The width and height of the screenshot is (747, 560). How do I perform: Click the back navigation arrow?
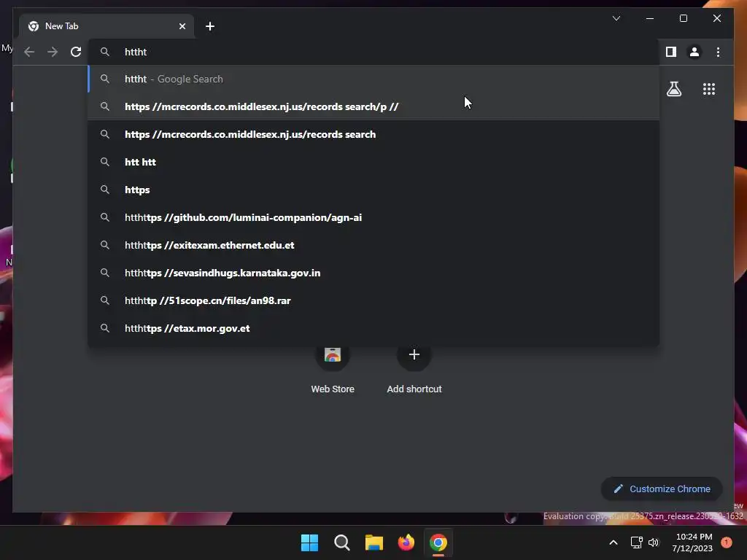tap(29, 52)
